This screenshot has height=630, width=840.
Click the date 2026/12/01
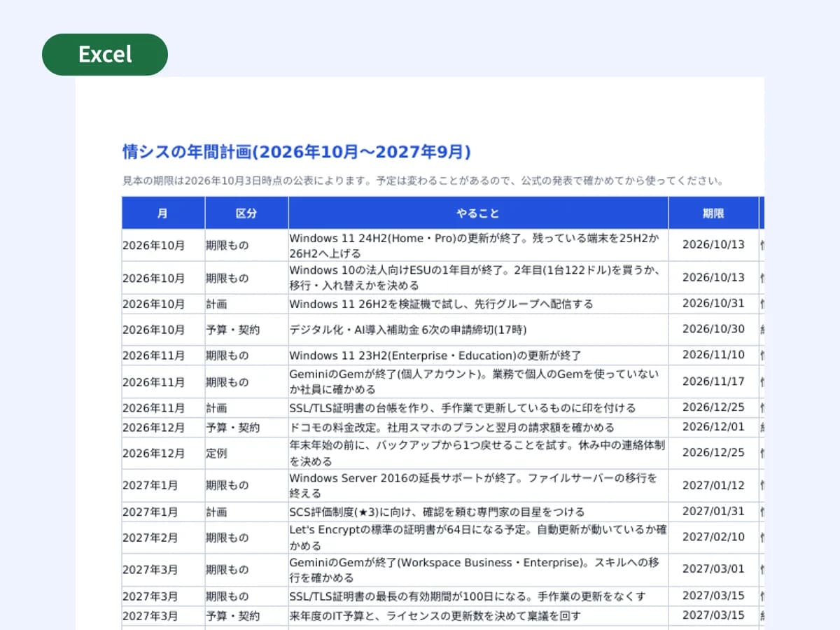(713, 427)
